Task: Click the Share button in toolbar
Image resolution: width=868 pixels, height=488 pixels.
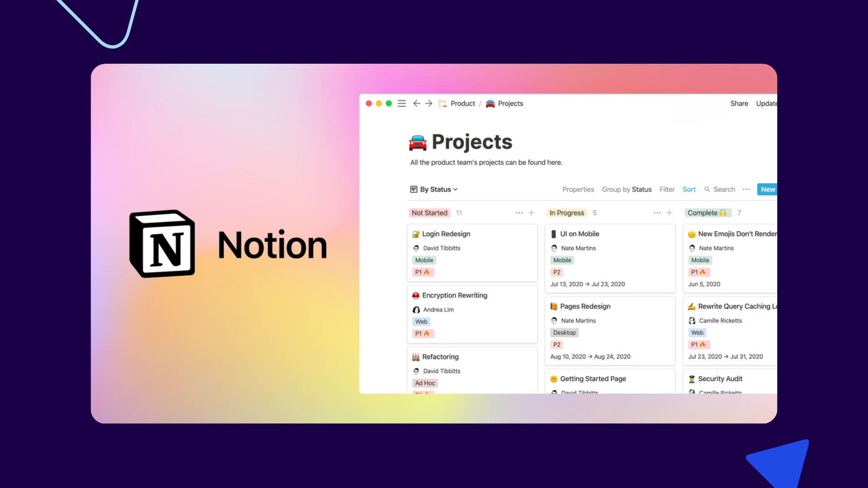Action: (x=739, y=103)
